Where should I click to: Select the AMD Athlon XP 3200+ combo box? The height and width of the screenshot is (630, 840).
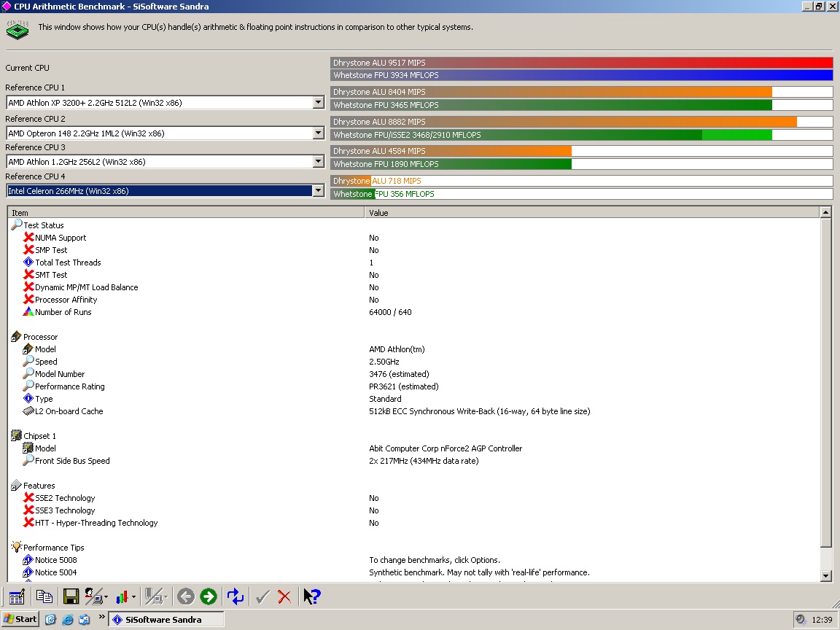pyautogui.click(x=165, y=102)
